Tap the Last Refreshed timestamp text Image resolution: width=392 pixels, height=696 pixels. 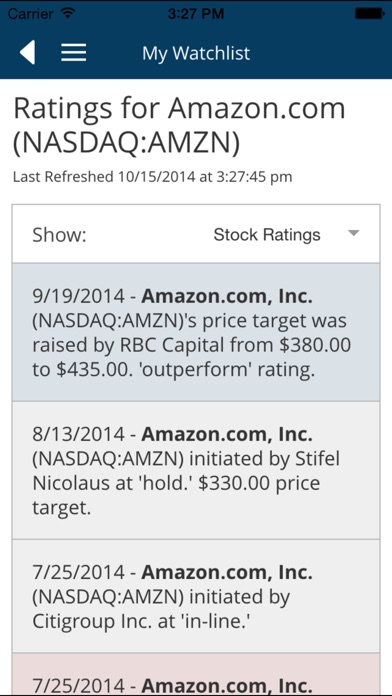[152, 177]
